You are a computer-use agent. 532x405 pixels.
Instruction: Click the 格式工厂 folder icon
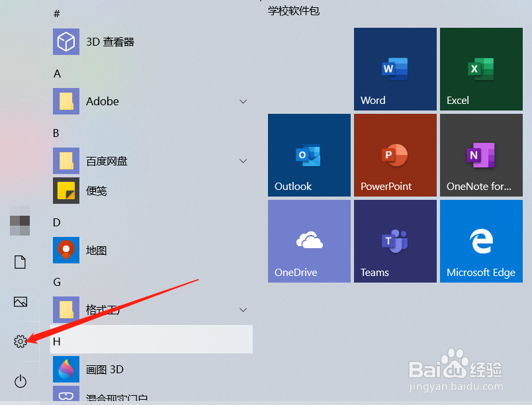click(66, 310)
